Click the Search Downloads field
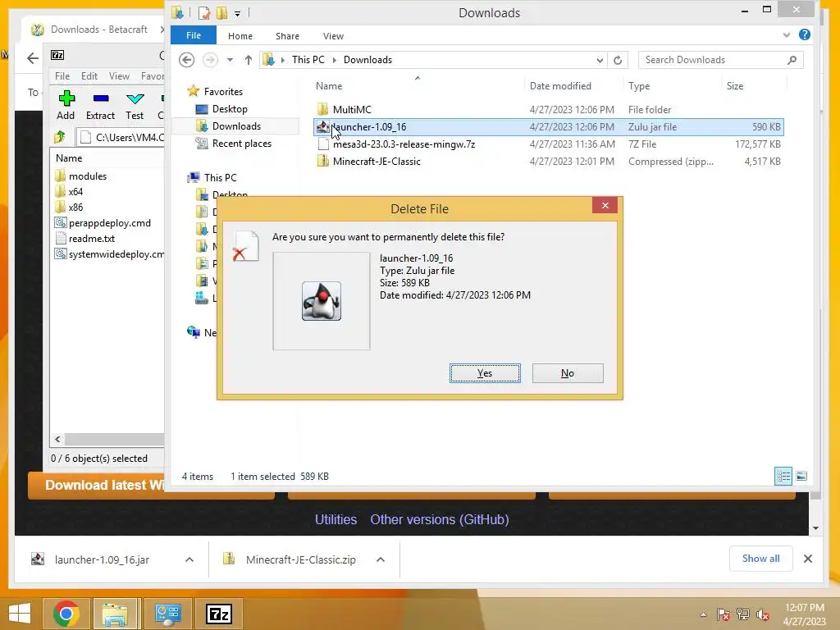 point(720,60)
